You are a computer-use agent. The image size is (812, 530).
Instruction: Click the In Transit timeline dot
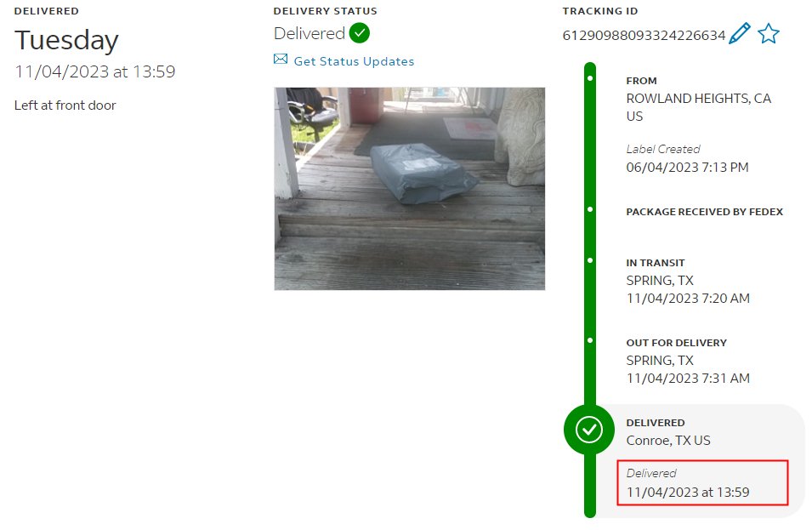(x=590, y=260)
